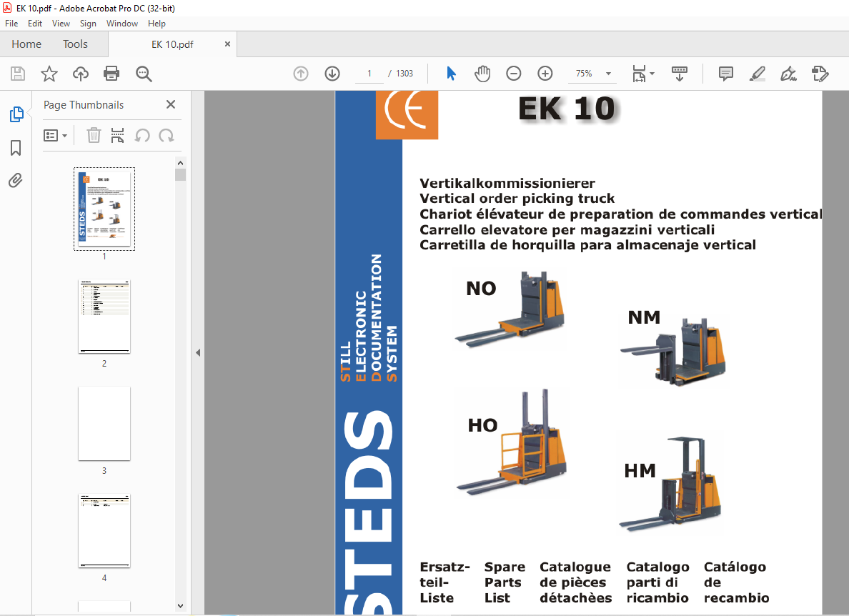Select page 1 thumbnail
This screenshot has height=616, width=849.
104,209
